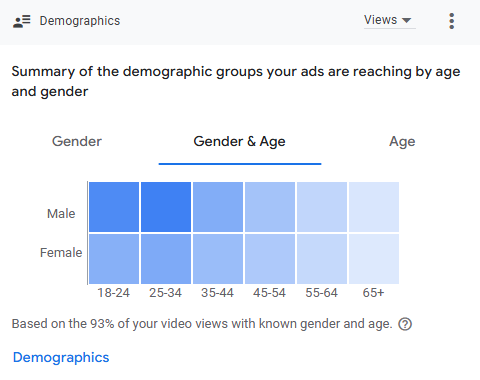The height and width of the screenshot is (380, 480).
Task: Select the Gender & Age tab
Action: pyautogui.click(x=240, y=141)
